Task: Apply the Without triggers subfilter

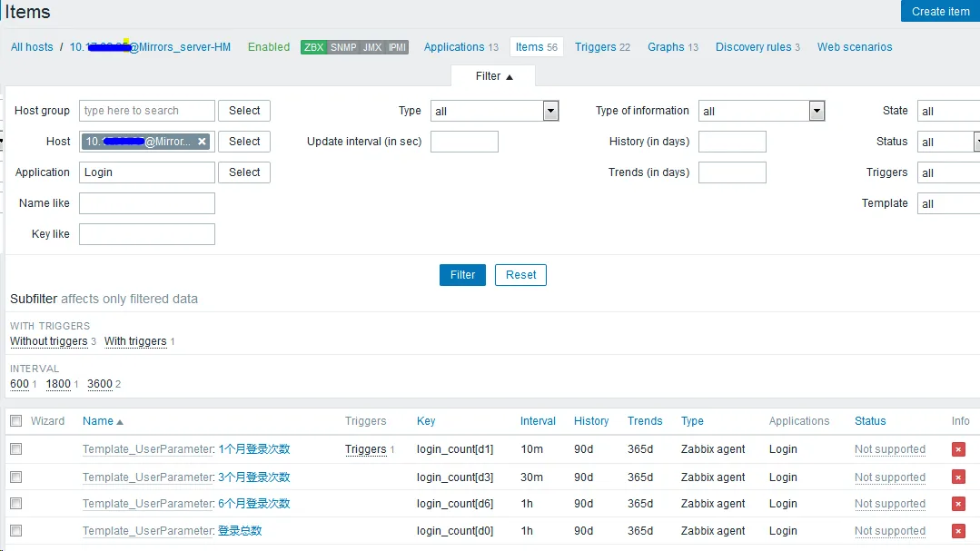Action: click(49, 341)
